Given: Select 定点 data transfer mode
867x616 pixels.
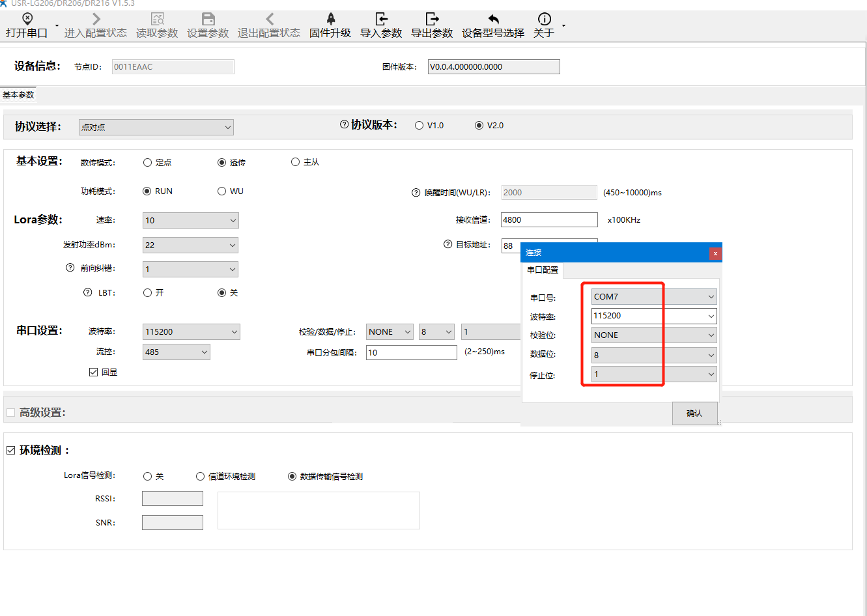Looking at the screenshot, I should click(x=148, y=163).
